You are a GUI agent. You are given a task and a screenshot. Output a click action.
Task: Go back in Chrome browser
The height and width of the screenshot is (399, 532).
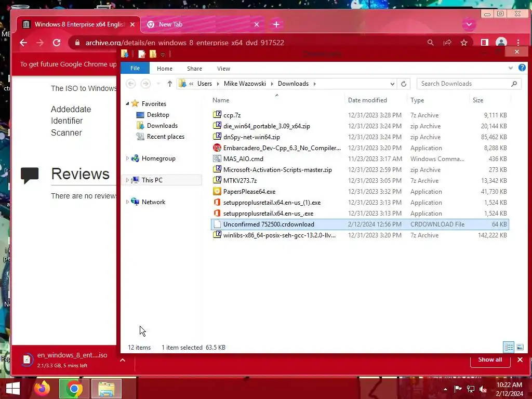point(23,43)
